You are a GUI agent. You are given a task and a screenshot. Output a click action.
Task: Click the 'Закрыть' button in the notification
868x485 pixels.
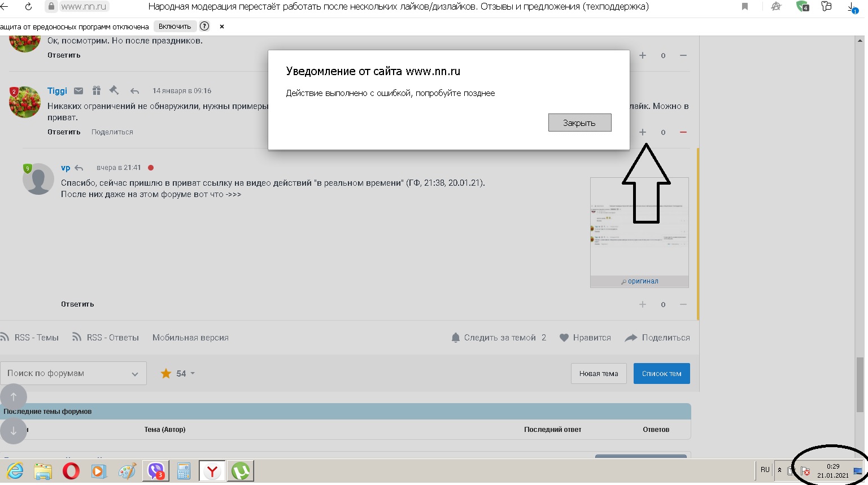[x=579, y=123]
